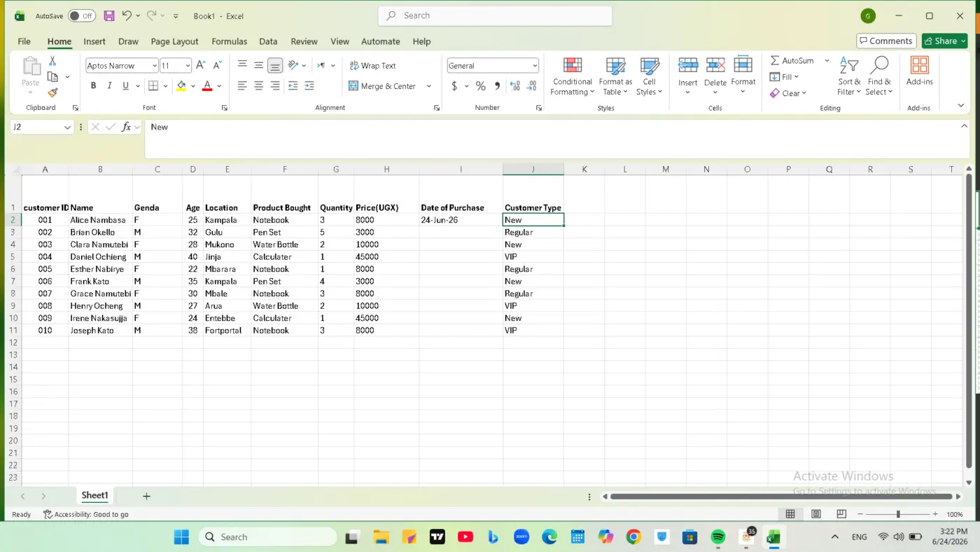The width and height of the screenshot is (980, 552).
Task: Collapse the ribbon with the chevron
Action: [x=961, y=106]
